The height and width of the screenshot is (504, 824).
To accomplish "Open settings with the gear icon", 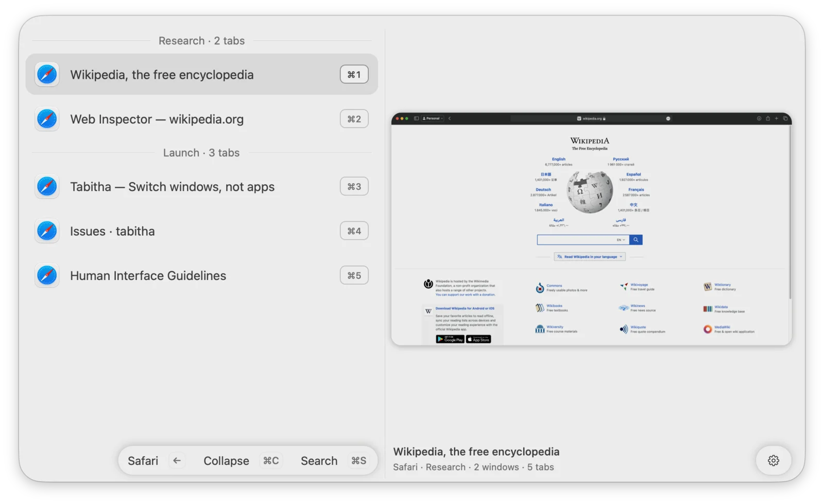I will 773,460.
